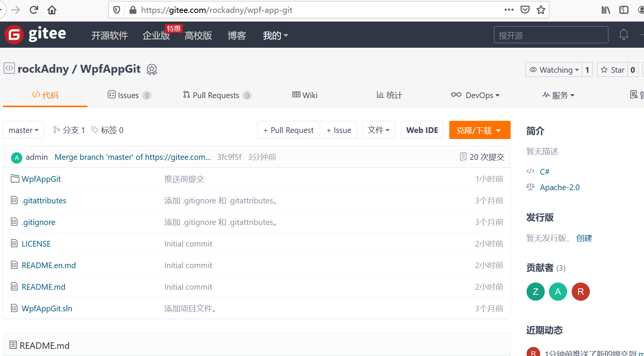
Task: Bookmark this page with star icon
Action: pos(541,10)
